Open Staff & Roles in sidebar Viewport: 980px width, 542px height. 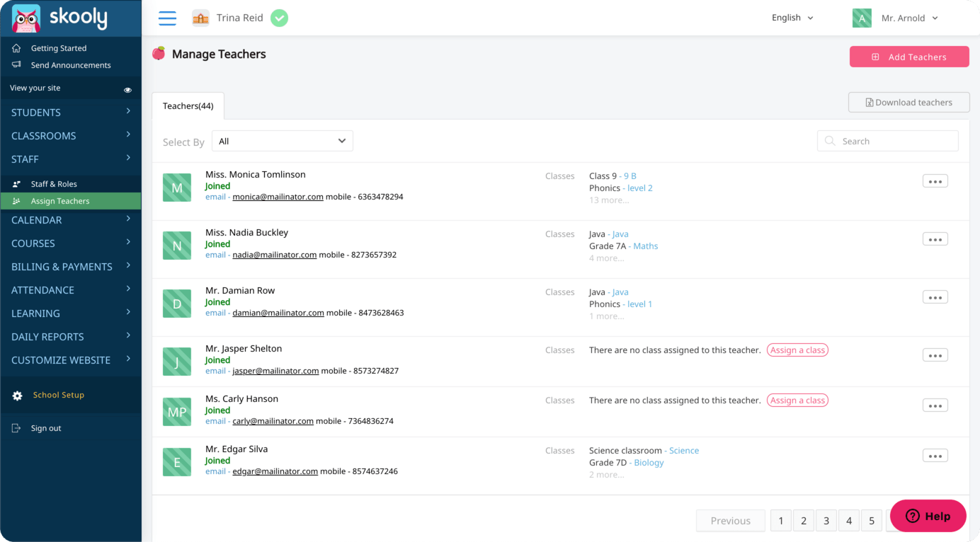(x=54, y=184)
